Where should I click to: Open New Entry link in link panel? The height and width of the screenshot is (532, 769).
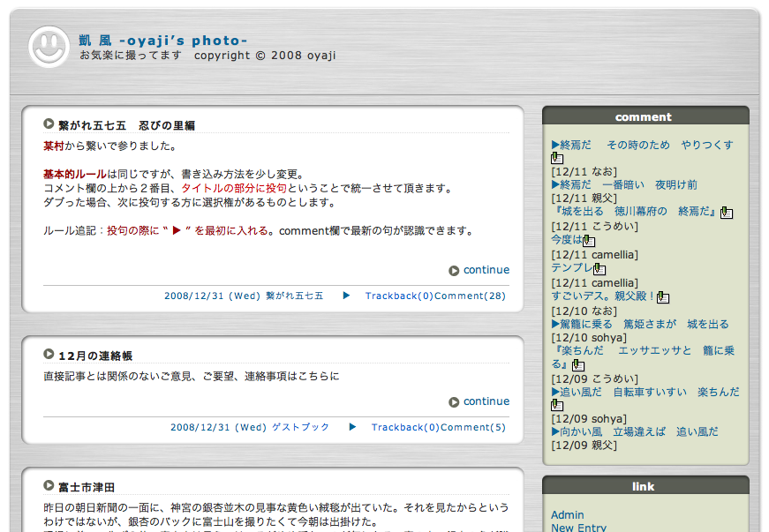click(578, 528)
